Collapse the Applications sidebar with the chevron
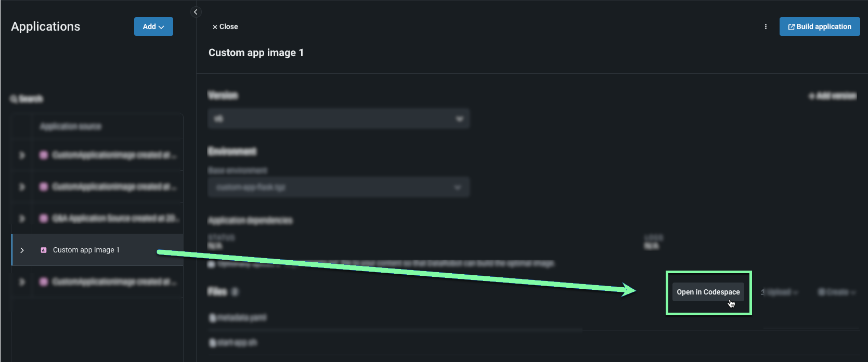Screen dimensions: 868x362 point(196,12)
